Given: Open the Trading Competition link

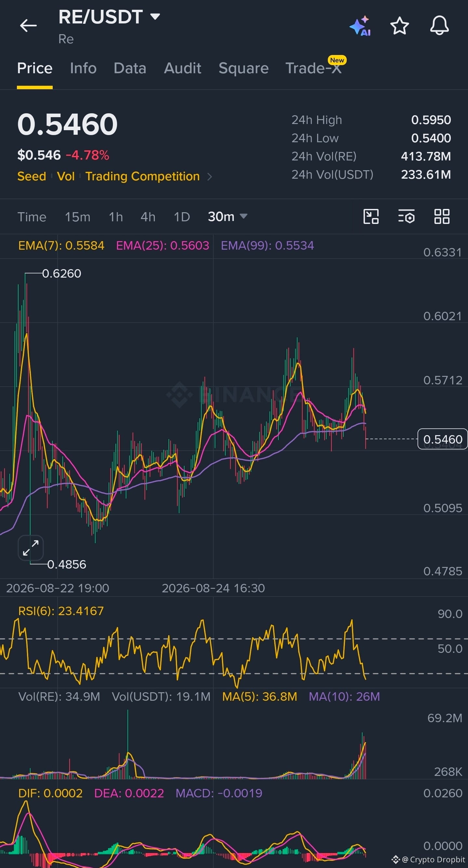Looking at the screenshot, I should (142, 176).
